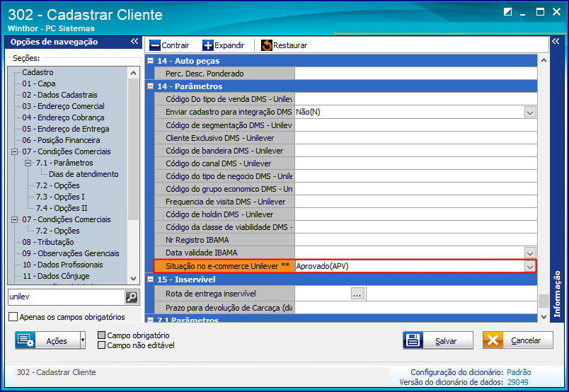Click the Cancelar X icon
The height and width of the screenshot is (392, 569).
[493, 340]
